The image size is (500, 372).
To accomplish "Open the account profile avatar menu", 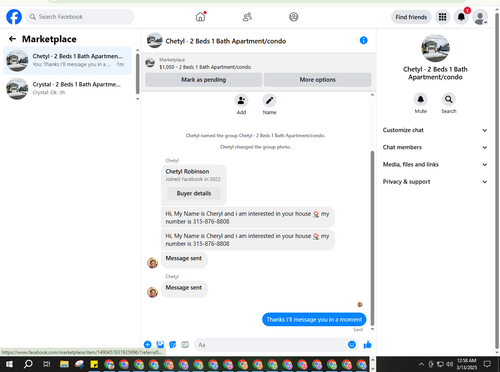I will pyautogui.click(x=480, y=17).
